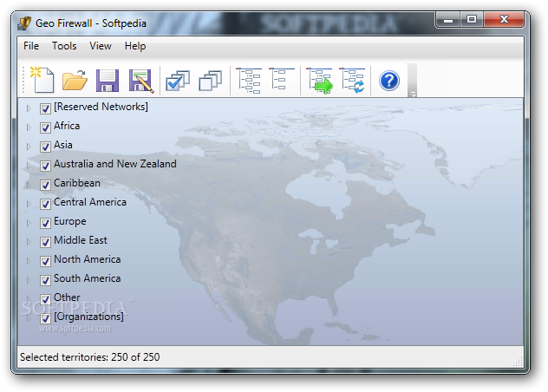Uncheck the Other checkbox
The width and height of the screenshot is (548, 392).
pyautogui.click(x=45, y=299)
